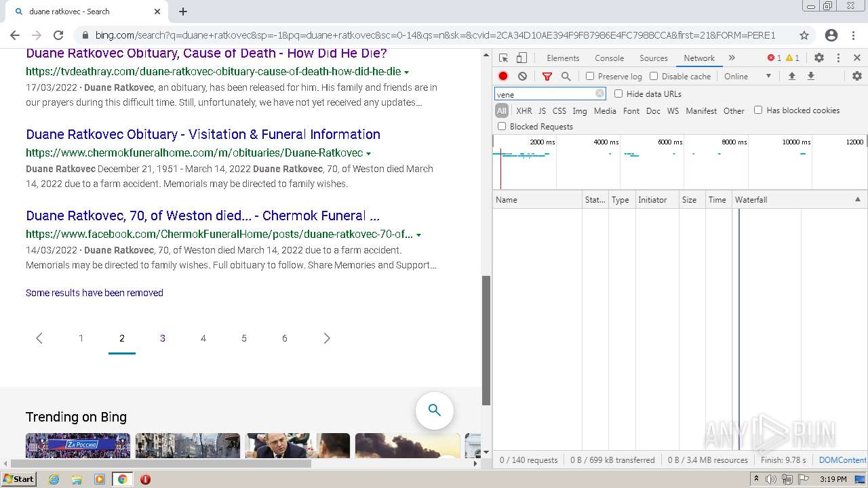Expand the tvdeathray.com result URL caret

[x=407, y=72]
